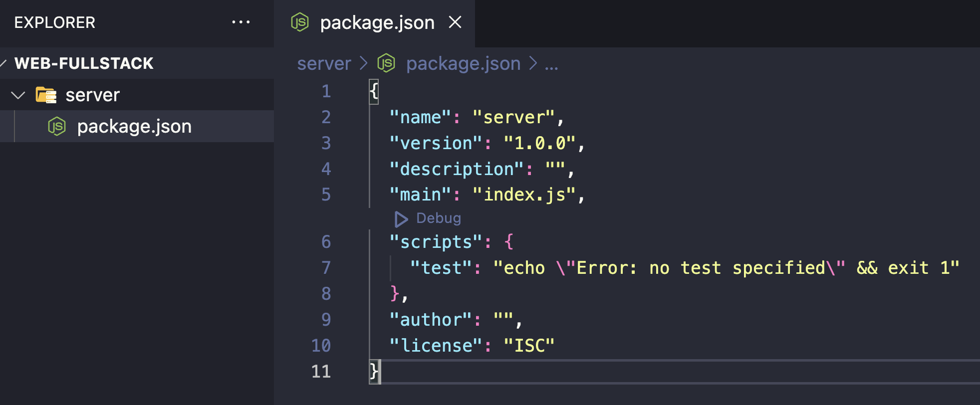This screenshot has width=980, height=405.
Task: Click the Debug CodeLens link
Action: [439, 218]
